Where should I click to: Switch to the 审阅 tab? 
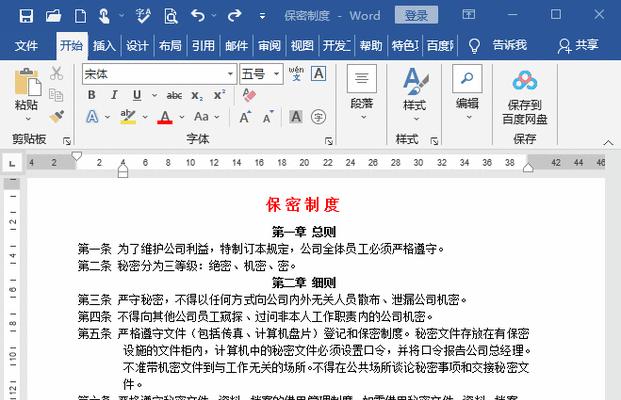269,46
